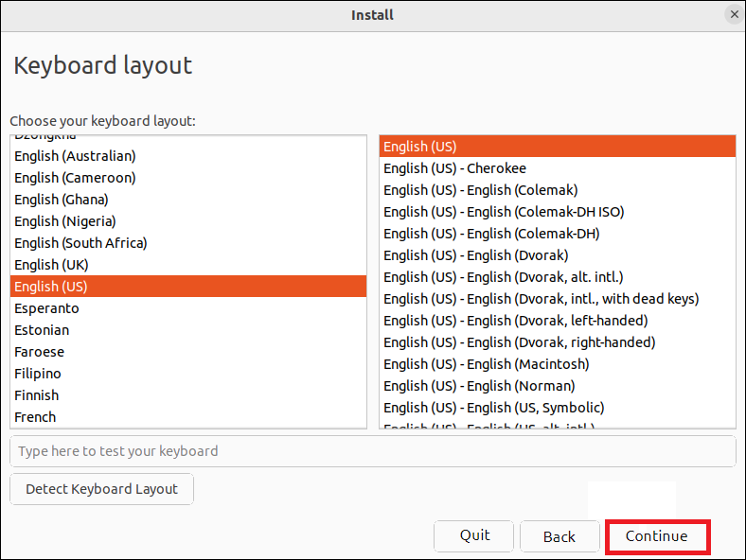Go Back to previous step
This screenshot has height=560, width=746.
point(559,536)
